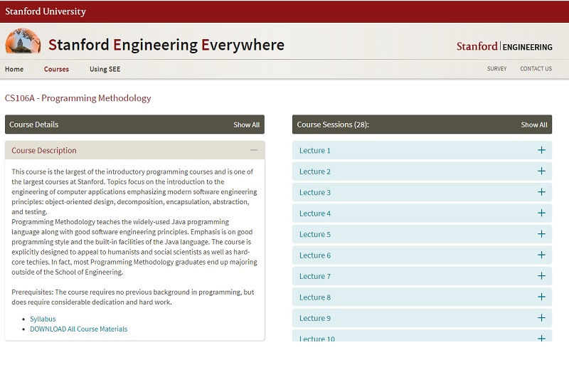Open the Lecture 8 session row

pos(422,297)
